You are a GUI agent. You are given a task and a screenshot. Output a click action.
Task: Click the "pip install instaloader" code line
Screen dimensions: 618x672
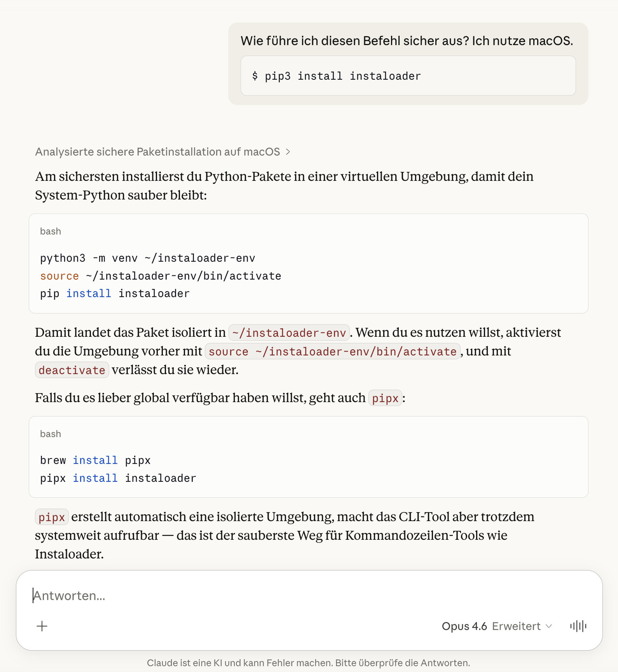tap(115, 294)
